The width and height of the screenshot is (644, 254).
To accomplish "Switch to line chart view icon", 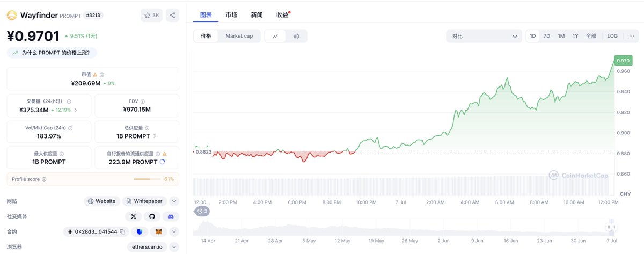I will (275, 36).
